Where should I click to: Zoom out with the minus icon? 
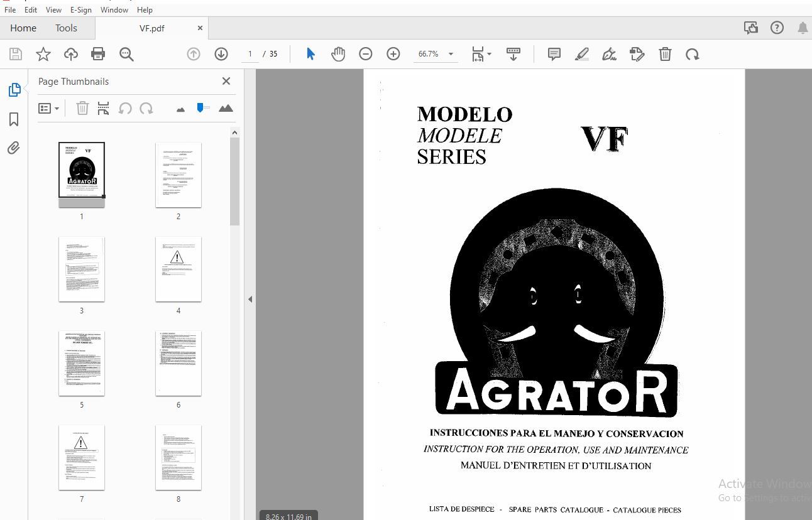(x=366, y=54)
